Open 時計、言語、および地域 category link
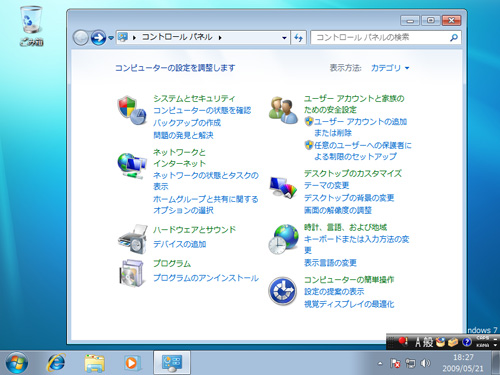Image resolution: width=500 pixels, height=375 pixels. point(345,227)
